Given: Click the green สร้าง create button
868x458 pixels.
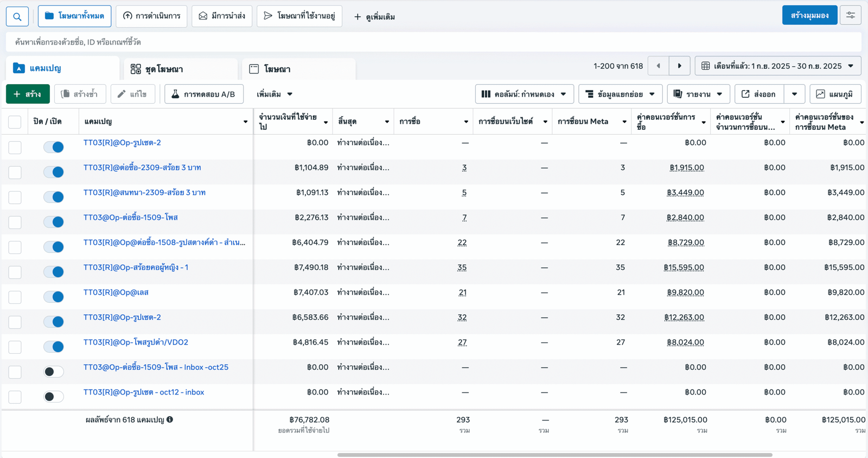Looking at the screenshot, I should point(28,94).
